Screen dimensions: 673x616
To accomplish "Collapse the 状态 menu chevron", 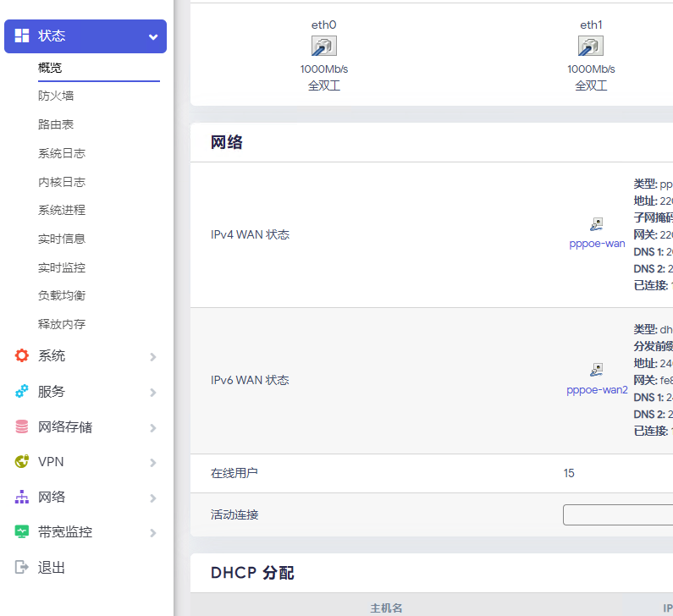I will pos(152,37).
